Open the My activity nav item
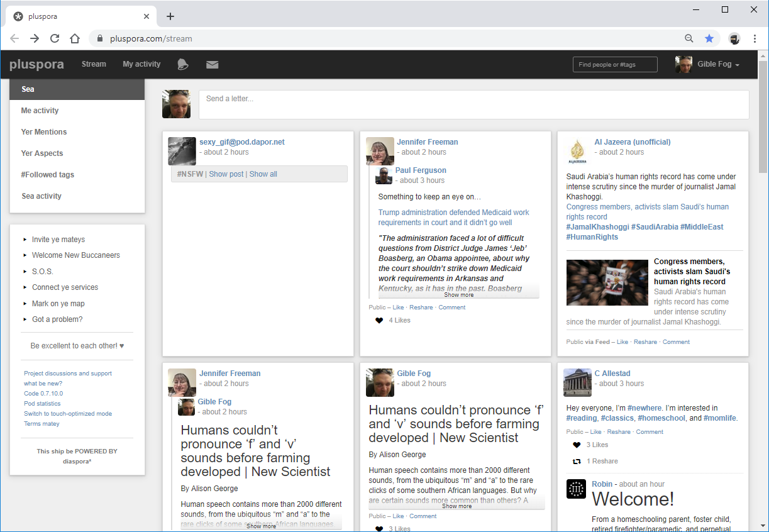 coord(141,64)
